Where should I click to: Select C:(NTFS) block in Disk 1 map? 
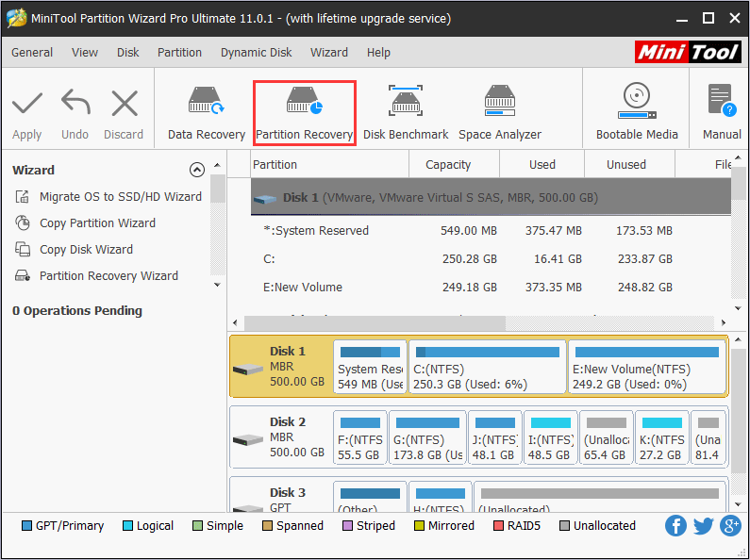[x=488, y=367]
